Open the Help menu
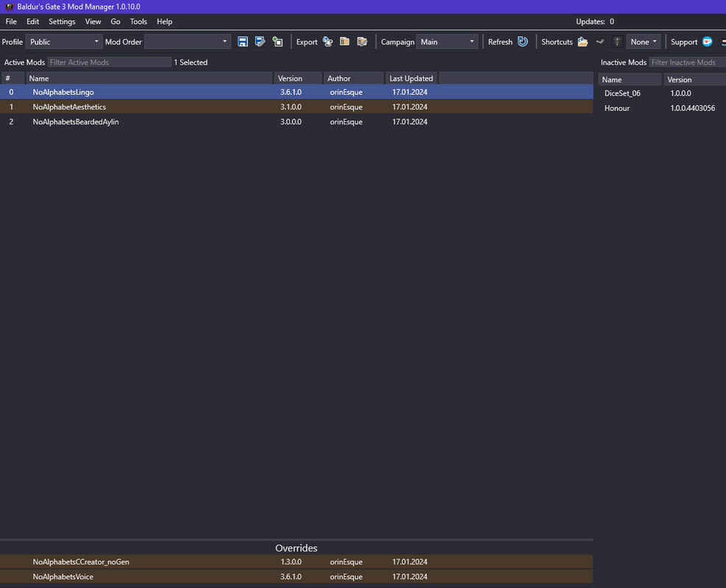This screenshot has height=588, width=726. click(x=164, y=21)
